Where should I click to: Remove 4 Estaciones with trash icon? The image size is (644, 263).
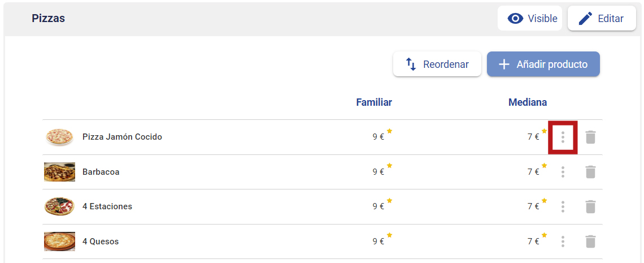click(590, 206)
